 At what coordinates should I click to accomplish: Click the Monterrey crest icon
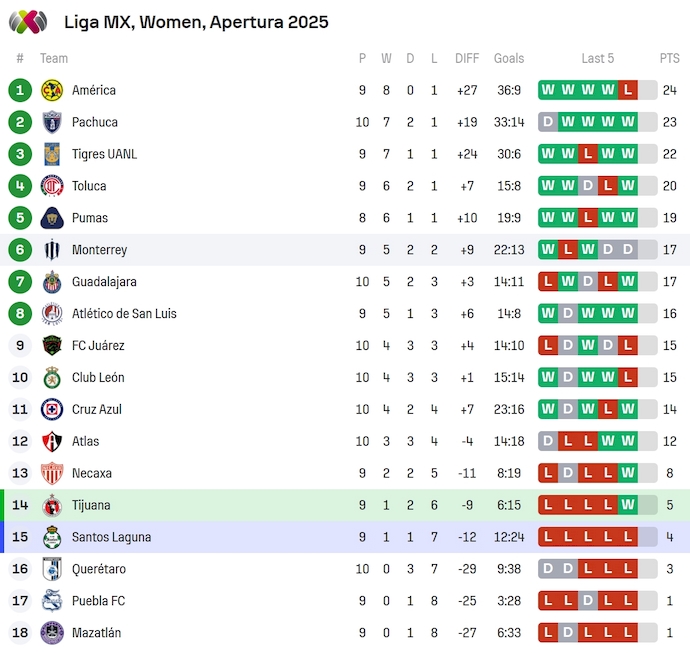[52, 250]
